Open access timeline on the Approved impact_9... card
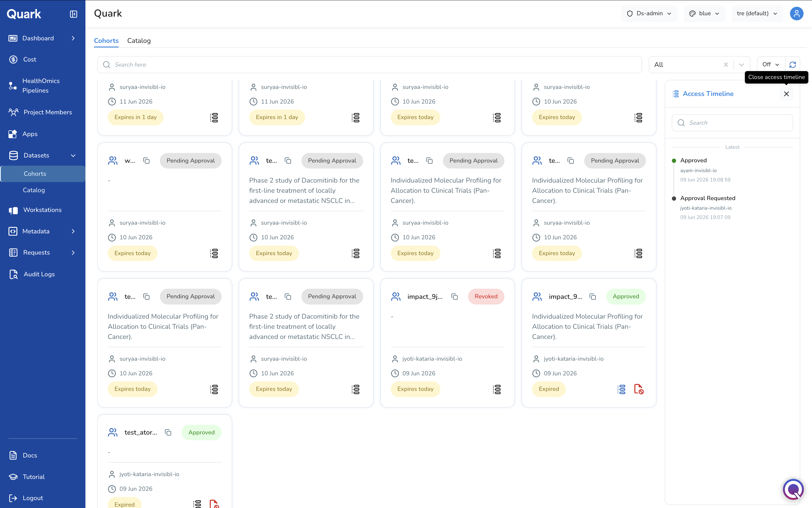Image resolution: width=812 pixels, height=508 pixels. tap(621, 389)
